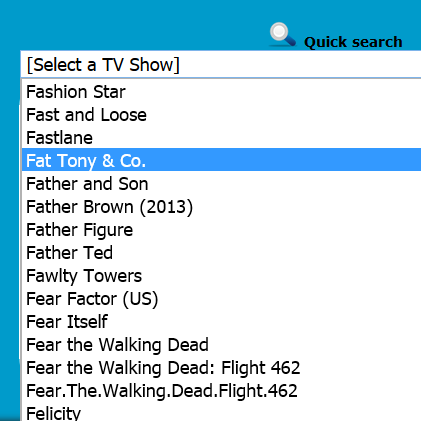Open the Select a TV Show dropdown
421x421 pixels.
click(x=221, y=64)
